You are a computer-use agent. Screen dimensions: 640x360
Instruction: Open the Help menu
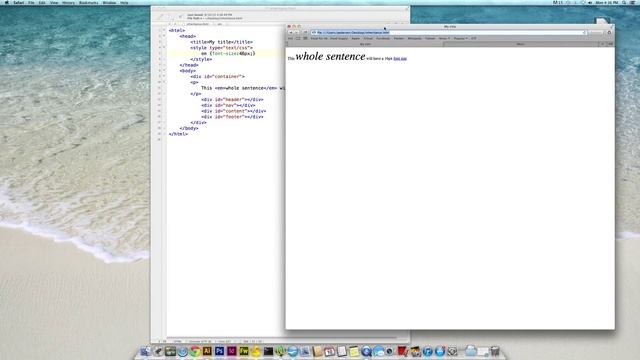coord(124,2)
